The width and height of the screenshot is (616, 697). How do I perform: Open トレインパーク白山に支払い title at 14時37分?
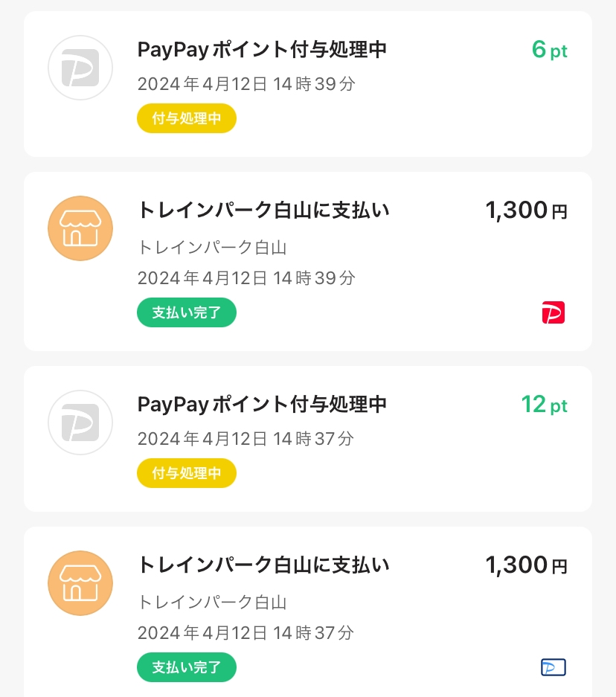pyautogui.click(x=263, y=565)
